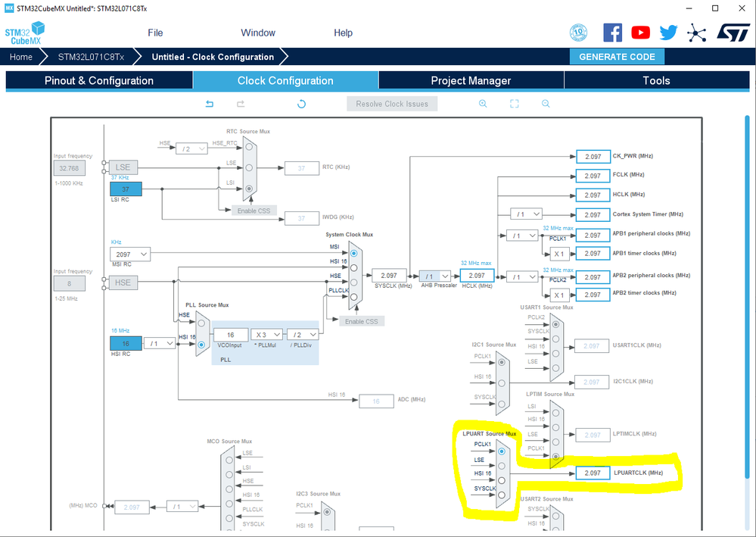Select SYSCLK in LPUART Source Mux

502,495
